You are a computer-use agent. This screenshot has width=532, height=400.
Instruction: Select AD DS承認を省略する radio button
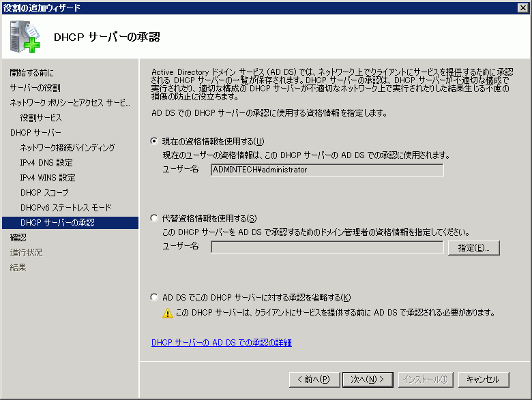(154, 297)
